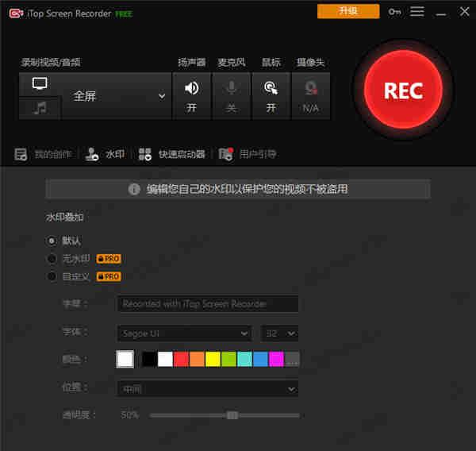Open the key license icon
The height and width of the screenshot is (451, 476).
pyautogui.click(x=394, y=12)
